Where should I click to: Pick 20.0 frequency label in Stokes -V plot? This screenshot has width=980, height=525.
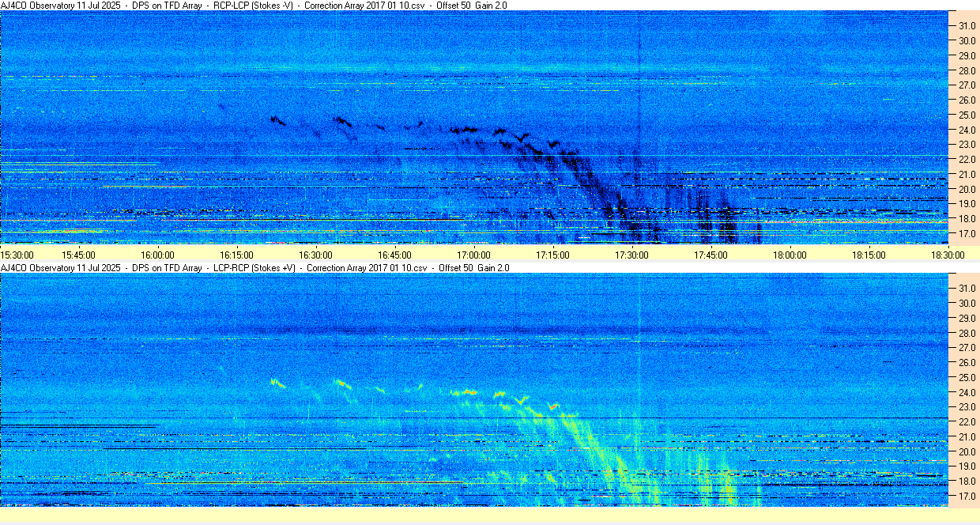click(967, 190)
